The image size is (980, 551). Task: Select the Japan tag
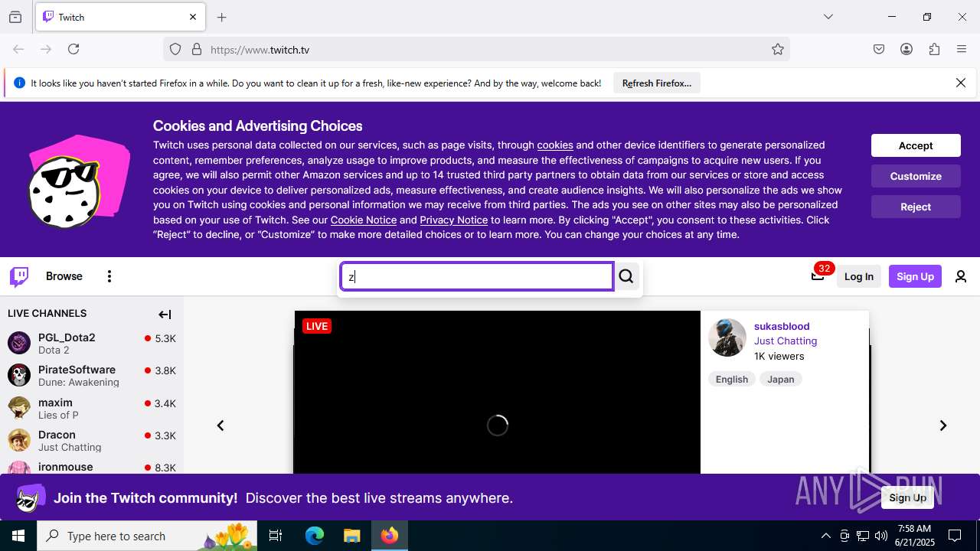coord(781,379)
